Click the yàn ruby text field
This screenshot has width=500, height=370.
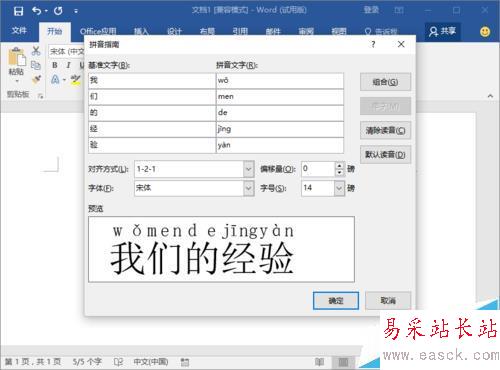(x=280, y=145)
